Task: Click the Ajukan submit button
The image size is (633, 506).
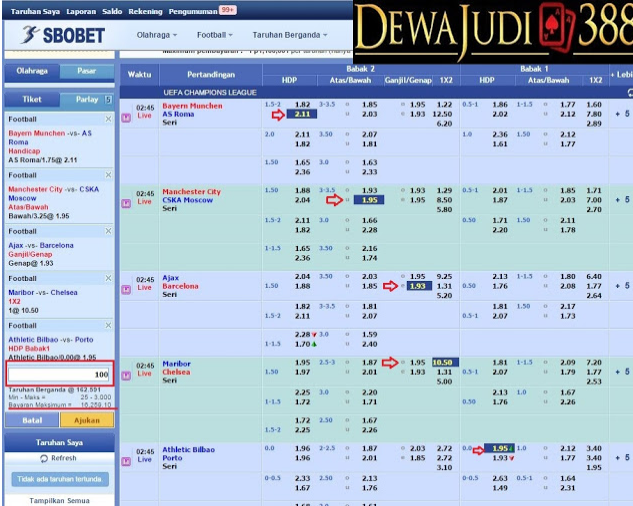Action: [87, 420]
